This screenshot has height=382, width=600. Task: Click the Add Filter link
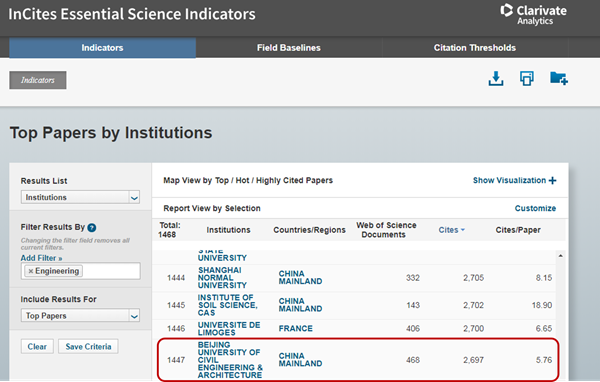point(41,258)
